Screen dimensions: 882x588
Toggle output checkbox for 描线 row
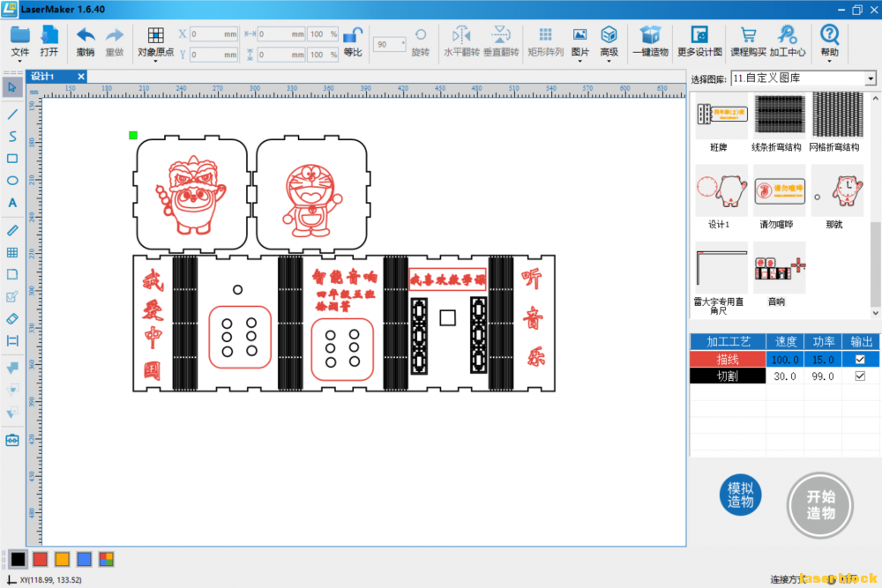(859, 359)
